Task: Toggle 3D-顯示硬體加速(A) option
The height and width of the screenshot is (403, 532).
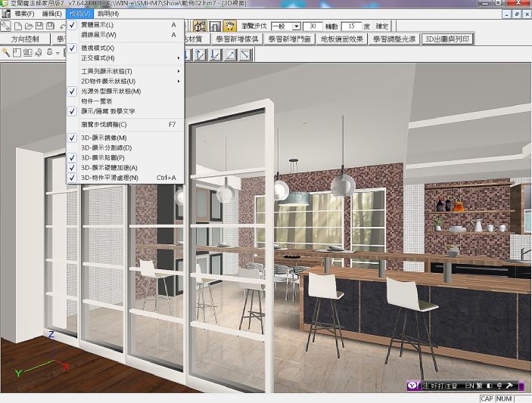Action: pyautogui.click(x=126, y=167)
